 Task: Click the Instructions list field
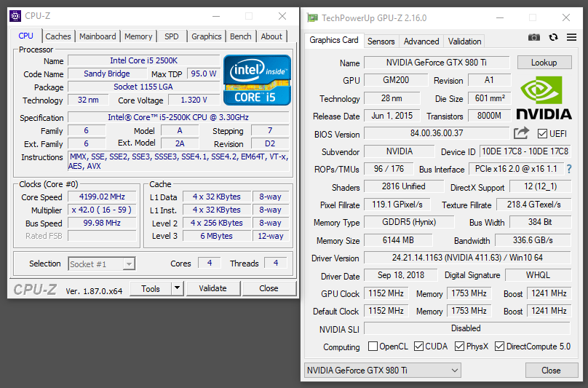click(179, 162)
